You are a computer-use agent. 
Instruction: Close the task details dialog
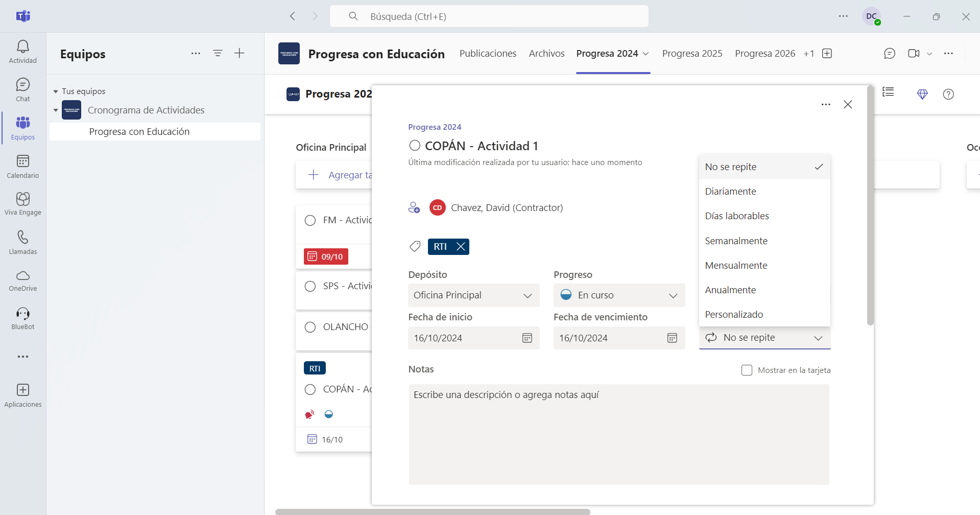pos(848,104)
